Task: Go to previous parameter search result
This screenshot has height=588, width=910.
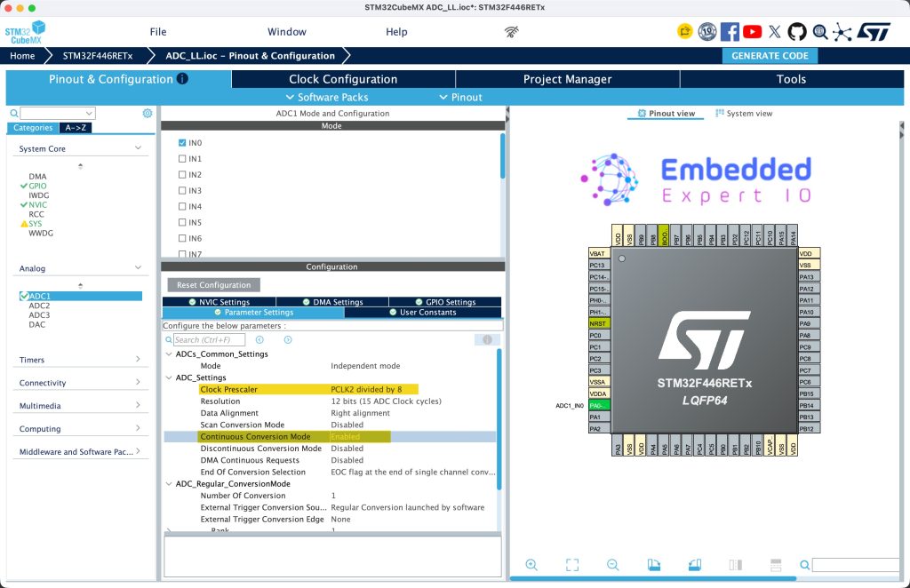Action: click(x=260, y=340)
